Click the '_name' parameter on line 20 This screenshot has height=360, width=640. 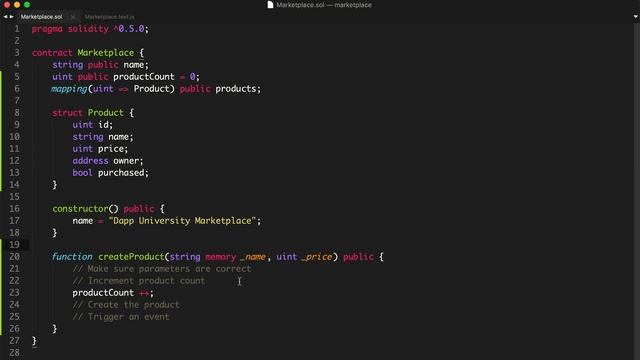tap(253, 257)
